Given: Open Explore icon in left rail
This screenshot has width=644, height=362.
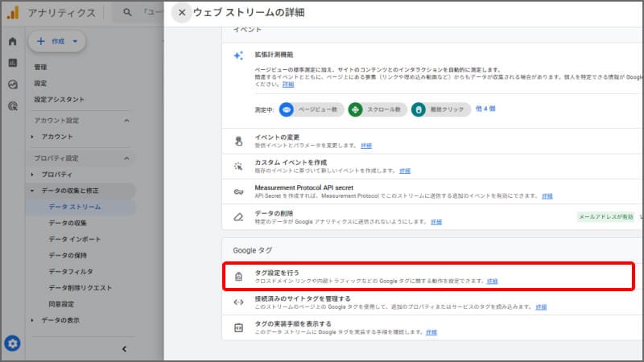Looking at the screenshot, I should tap(12, 84).
